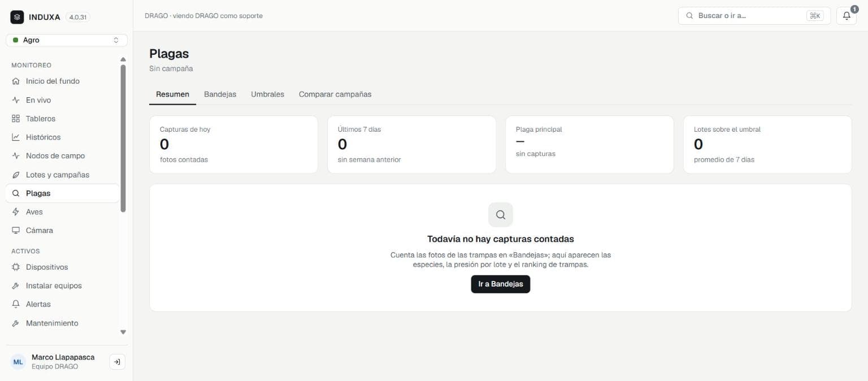Image resolution: width=868 pixels, height=381 pixels.
Task: Click the activity icon beside Nodos de campo
Action: (x=16, y=156)
